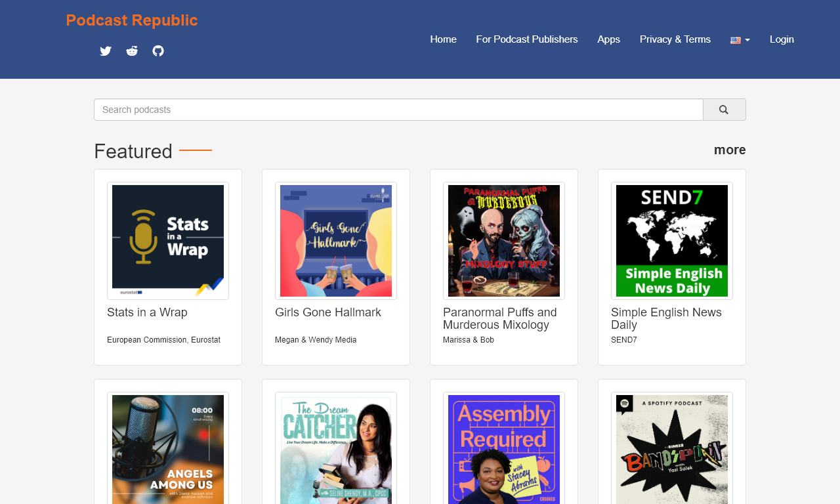Open For Podcast Publishers page
Screen dimensions: 840x504
pos(527,39)
